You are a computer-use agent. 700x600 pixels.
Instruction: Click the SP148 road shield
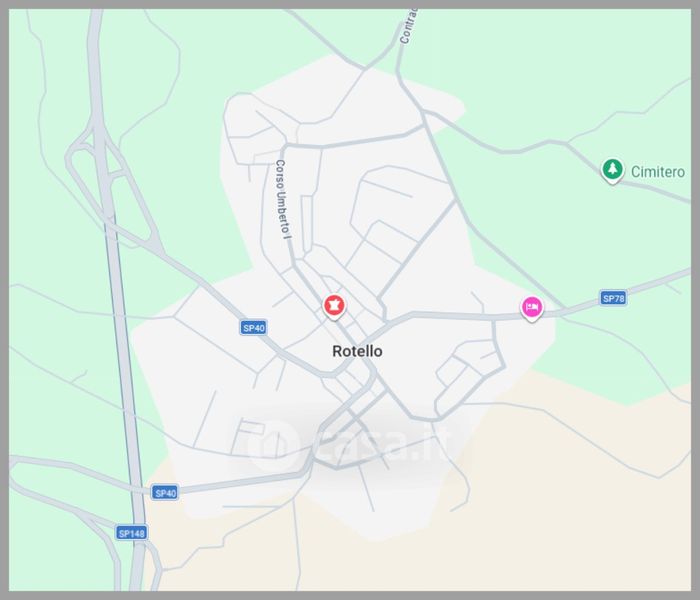click(x=131, y=533)
